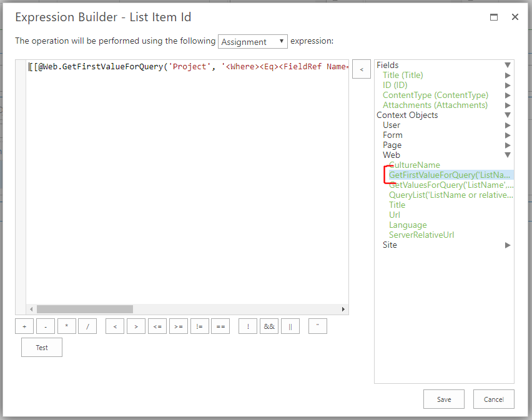Select ServerRelativeUrl under Web
This screenshot has height=420, width=532.
pos(421,235)
